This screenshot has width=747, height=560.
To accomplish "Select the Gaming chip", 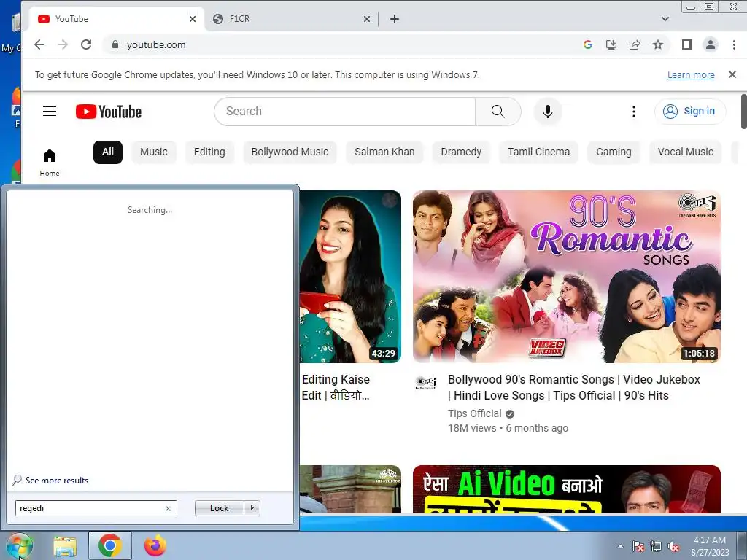I will (614, 152).
